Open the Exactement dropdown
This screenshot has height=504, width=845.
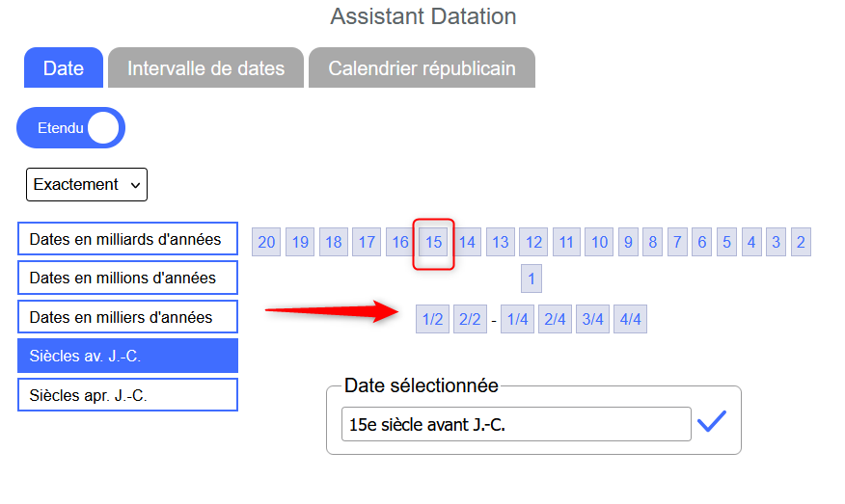click(87, 184)
